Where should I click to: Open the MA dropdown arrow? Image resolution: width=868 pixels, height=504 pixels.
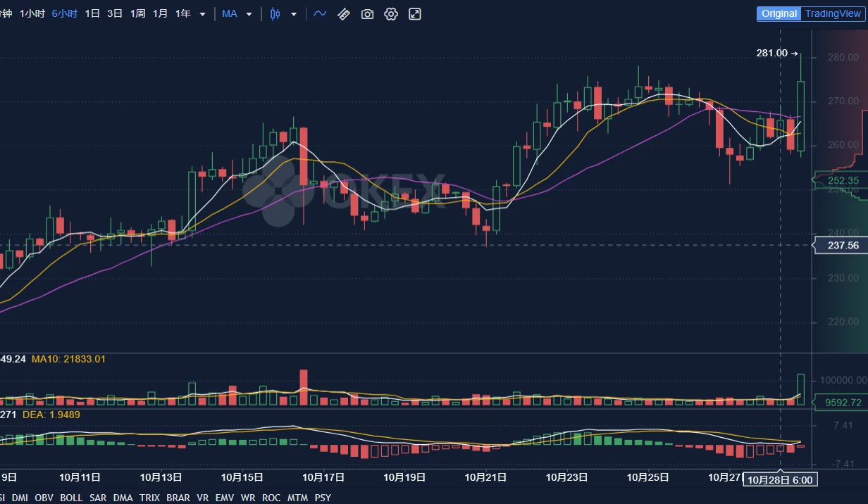[x=249, y=13]
